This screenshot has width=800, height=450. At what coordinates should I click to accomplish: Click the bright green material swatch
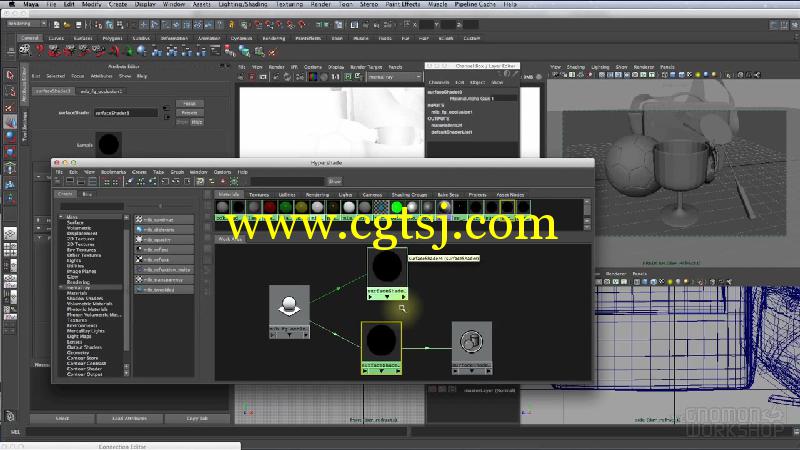tap(396, 207)
